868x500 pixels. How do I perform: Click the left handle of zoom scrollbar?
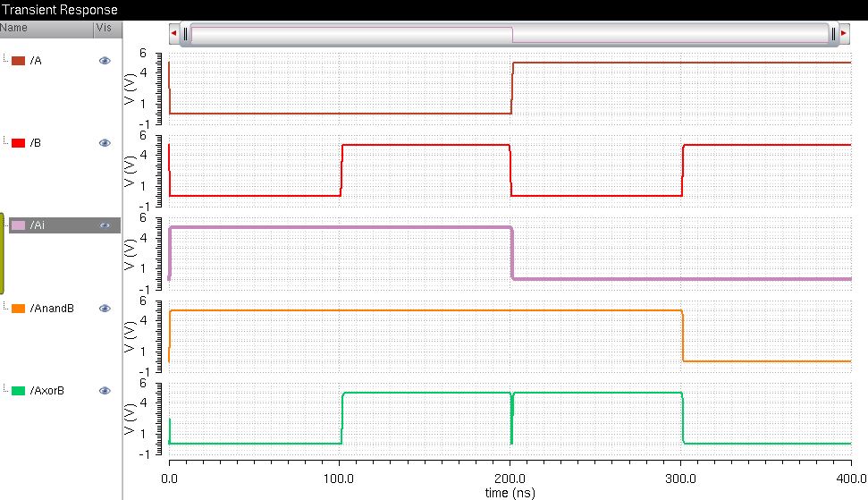coord(185,34)
